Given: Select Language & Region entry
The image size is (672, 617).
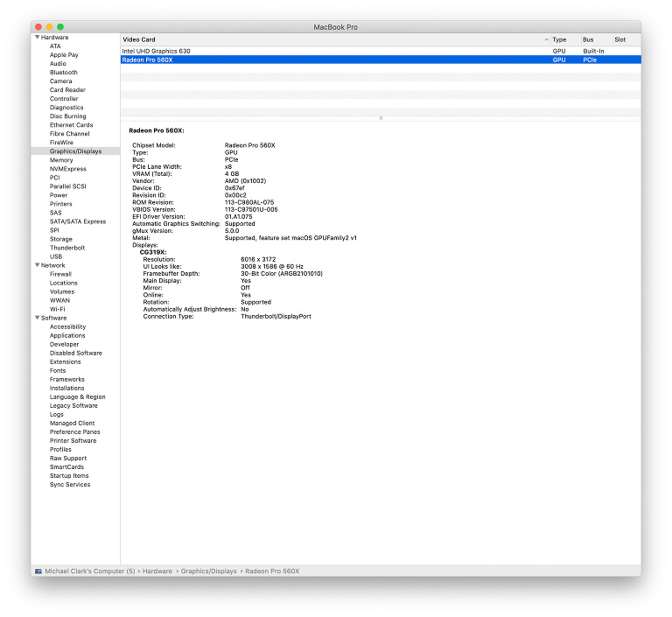Looking at the screenshot, I should click(x=78, y=397).
